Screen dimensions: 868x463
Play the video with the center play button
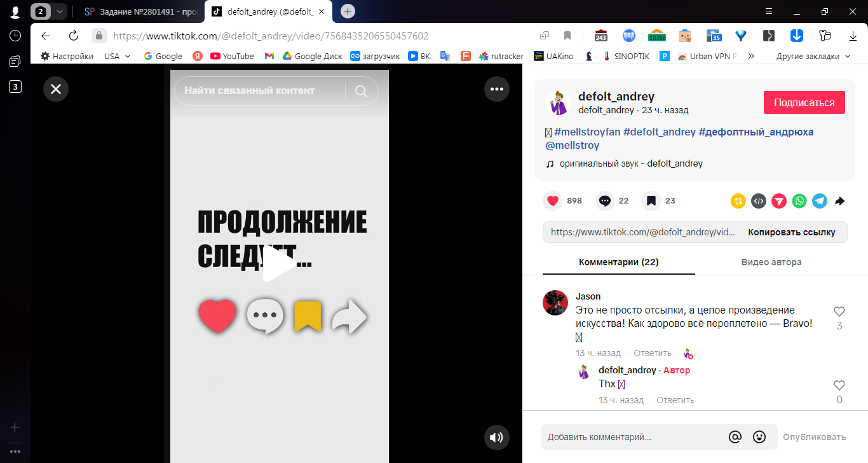tap(279, 264)
